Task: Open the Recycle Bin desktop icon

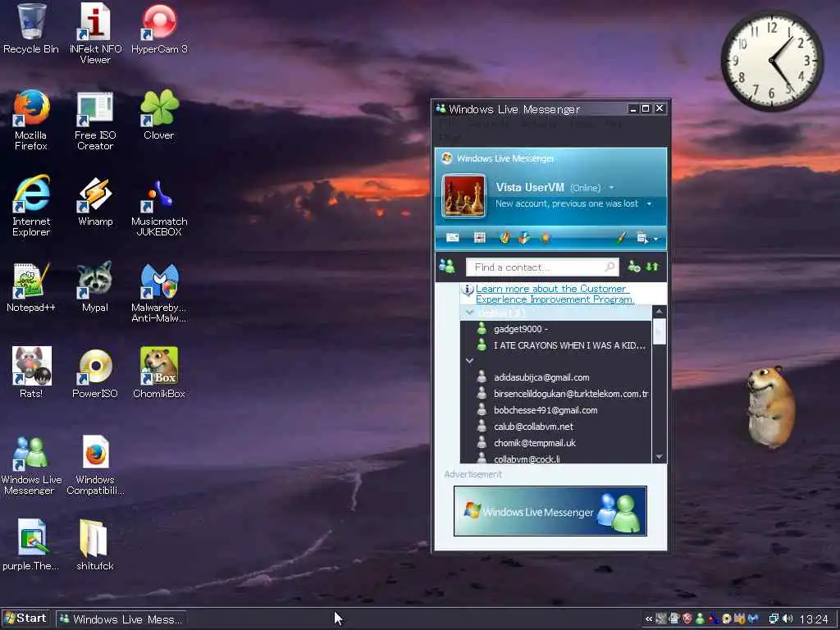Action: pyautogui.click(x=31, y=29)
